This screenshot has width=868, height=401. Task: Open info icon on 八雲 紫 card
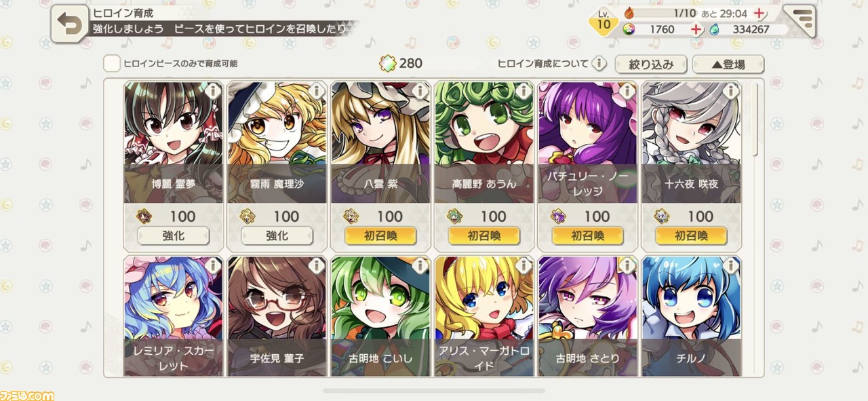420,91
